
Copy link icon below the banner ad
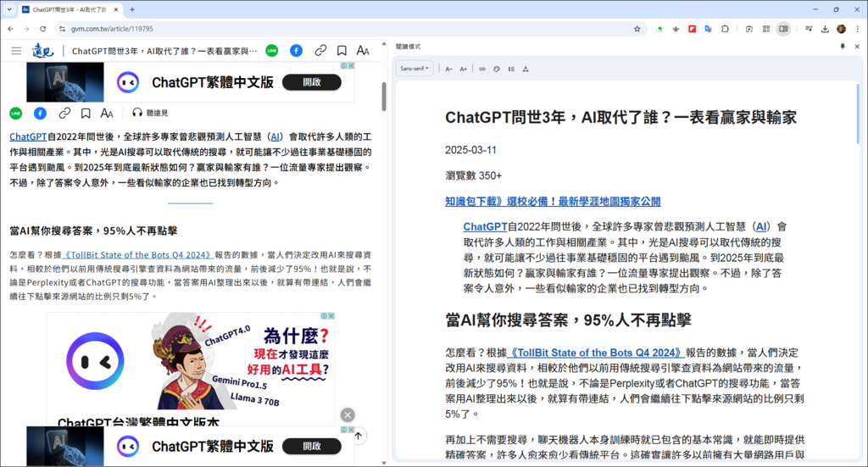pos(64,114)
